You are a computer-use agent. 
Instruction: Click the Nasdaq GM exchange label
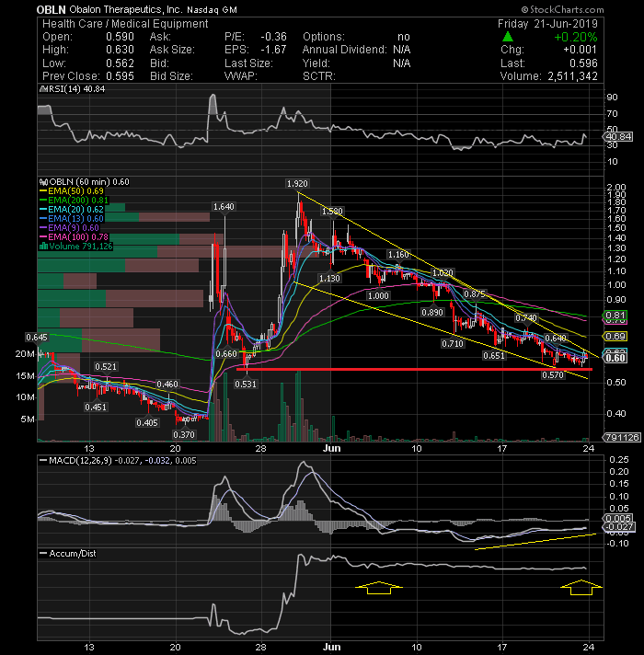point(213,10)
